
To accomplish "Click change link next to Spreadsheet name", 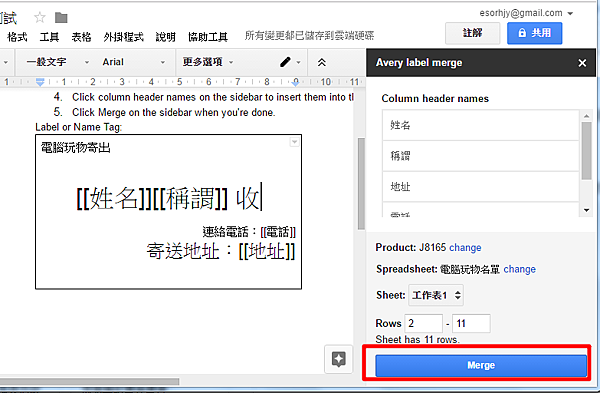I will (x=519, y=269).
